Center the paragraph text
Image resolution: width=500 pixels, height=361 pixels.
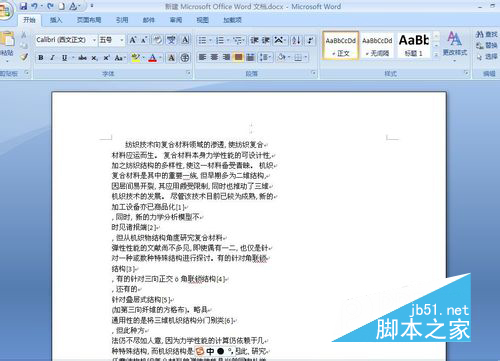tap(214, 57)
